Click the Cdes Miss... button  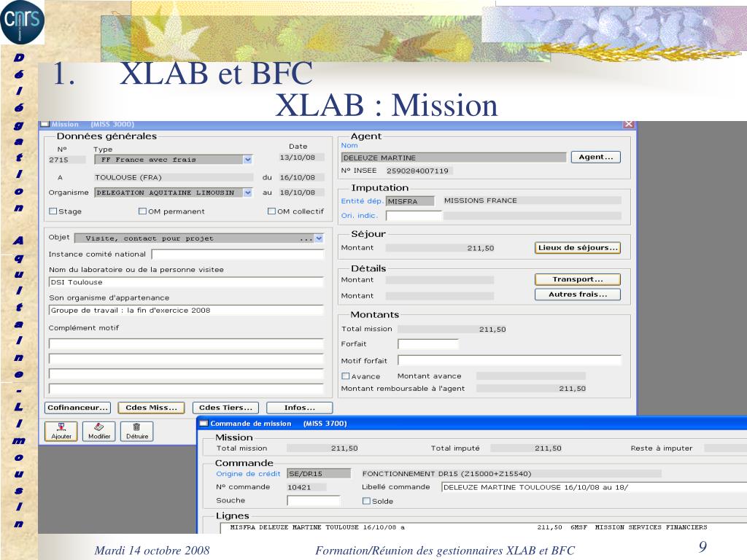click(151, 408)
